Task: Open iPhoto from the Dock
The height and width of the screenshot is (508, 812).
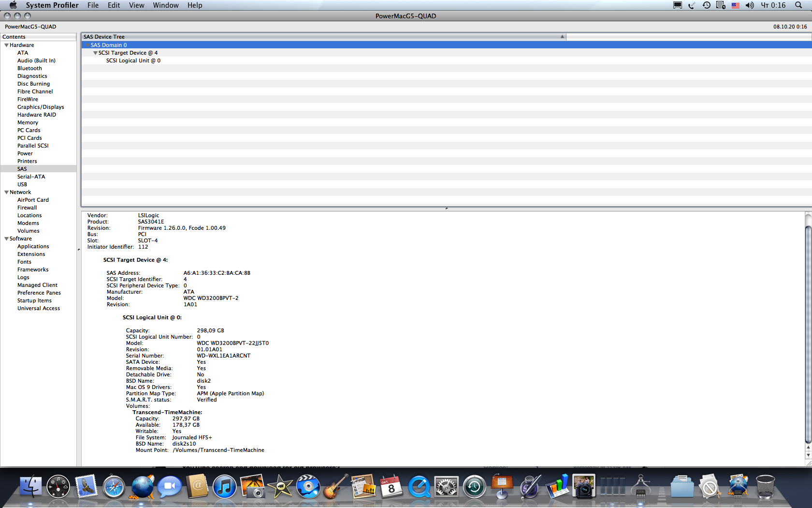Action: (x=253, y=486)
